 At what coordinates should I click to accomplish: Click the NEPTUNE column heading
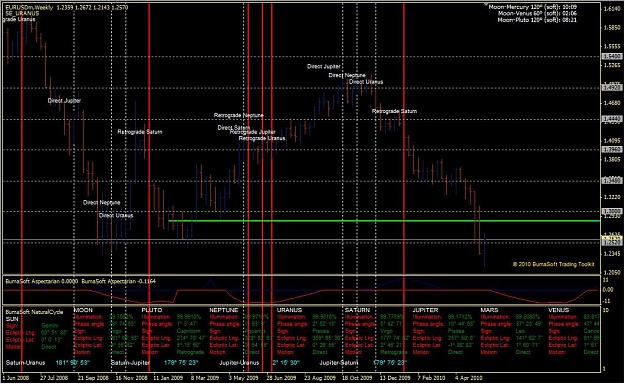point(224,310)
